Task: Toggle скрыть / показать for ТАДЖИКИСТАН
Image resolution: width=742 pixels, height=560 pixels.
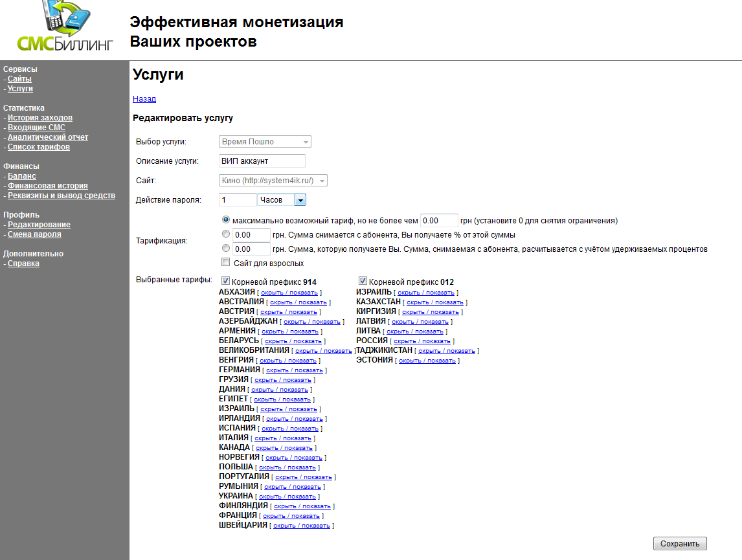Action: (x=447, y=351)
